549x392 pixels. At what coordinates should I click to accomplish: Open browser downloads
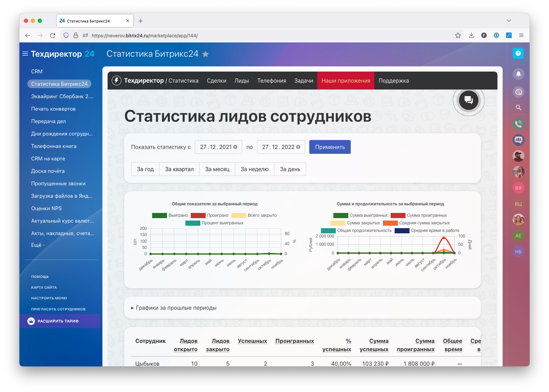pos(471,35)
